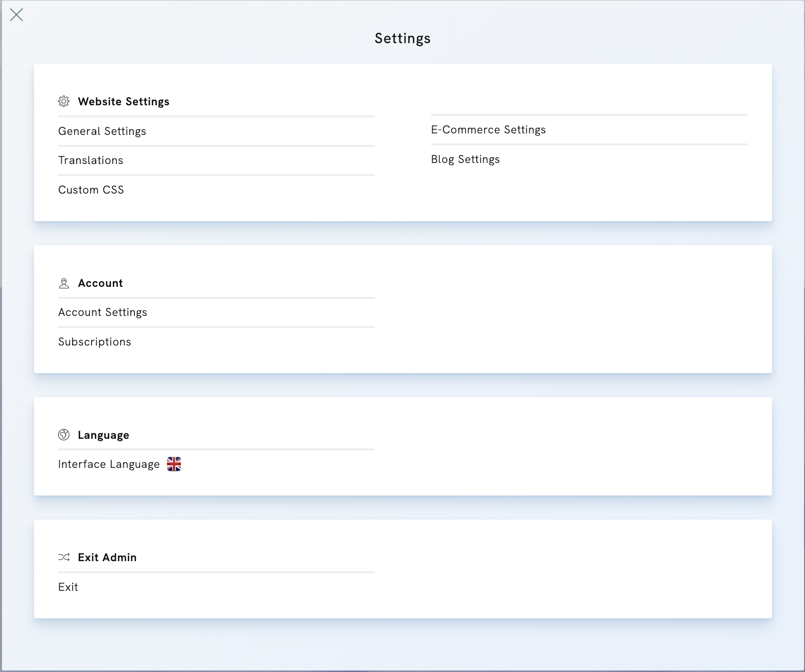805x672 pixels.
Task: Open the Custom CSS editor
Action: click(x=91, y=190)
